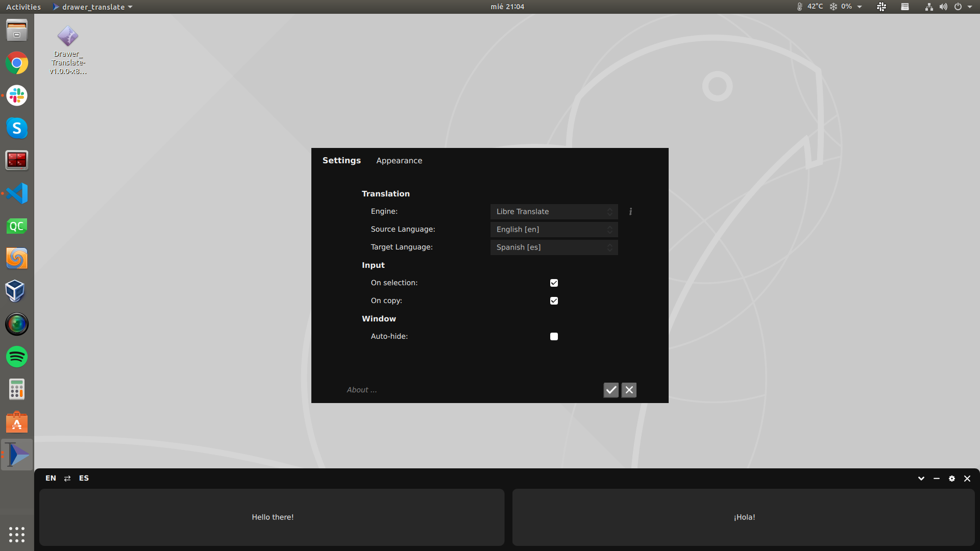
Task: Minimize the translation drawer bar
Action: pyautogui.click(x=937, y=479)
